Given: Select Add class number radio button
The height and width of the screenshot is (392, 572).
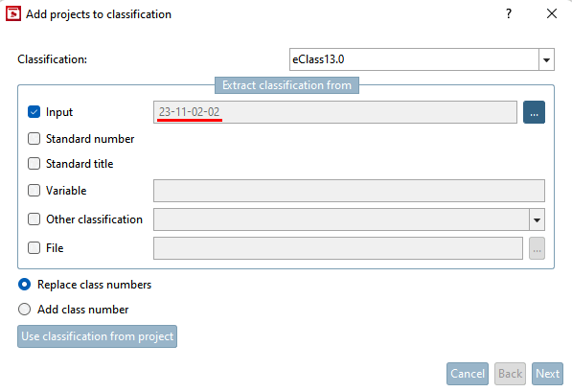Looking at the screenshot, I should coord(25,310).
